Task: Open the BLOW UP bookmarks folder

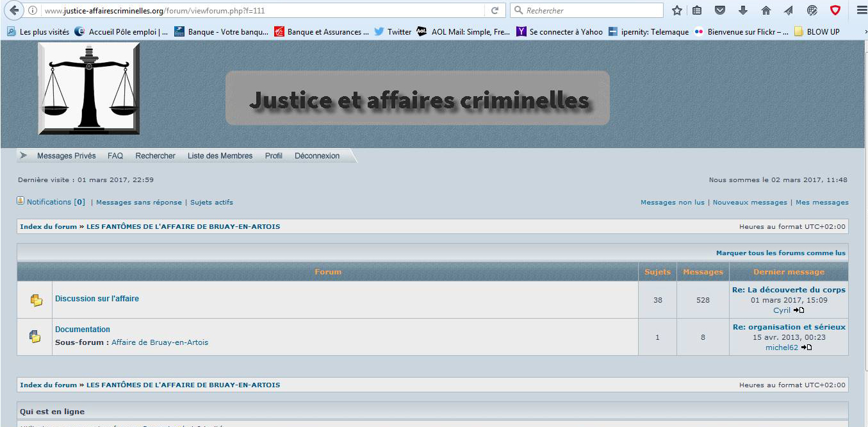Action: coord(816,31)
